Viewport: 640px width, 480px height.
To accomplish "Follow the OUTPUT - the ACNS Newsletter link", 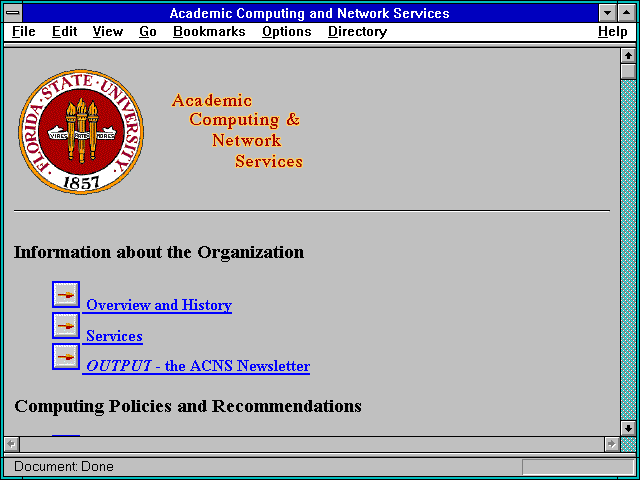I will pos(198,366).
